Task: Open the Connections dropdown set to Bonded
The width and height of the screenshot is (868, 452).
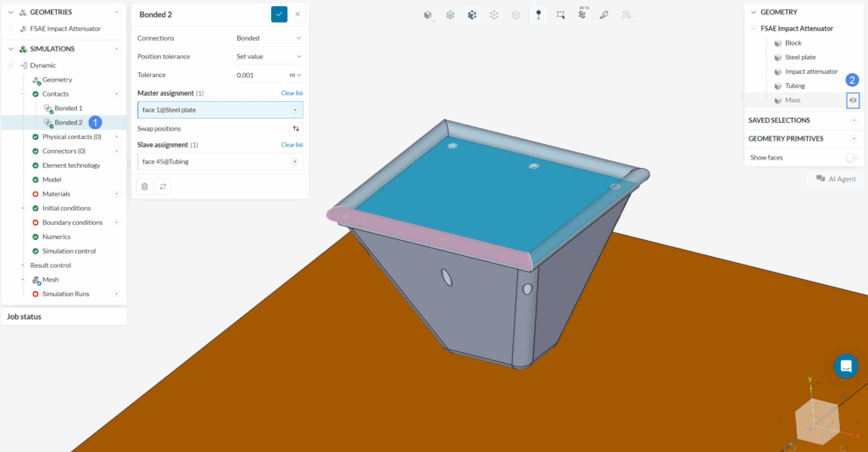Action: tap(269, 38)
